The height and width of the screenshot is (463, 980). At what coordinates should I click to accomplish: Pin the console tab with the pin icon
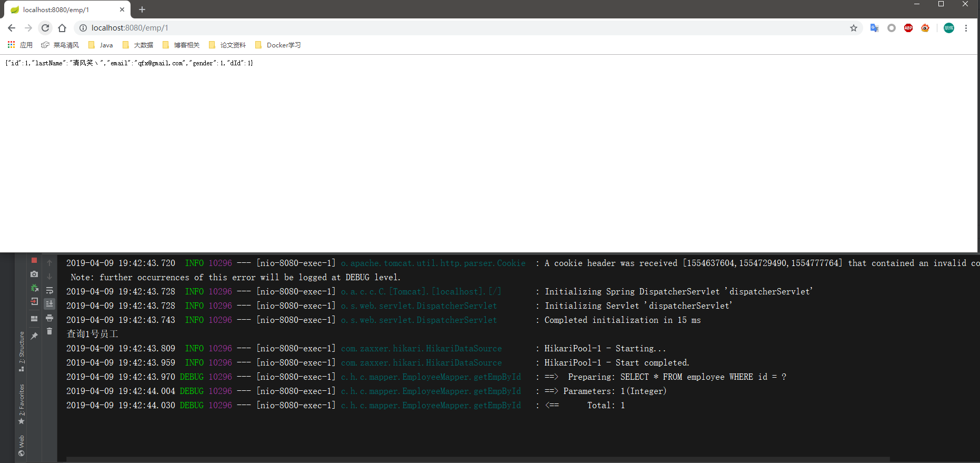pyautogui.click(x=34, y=336)
